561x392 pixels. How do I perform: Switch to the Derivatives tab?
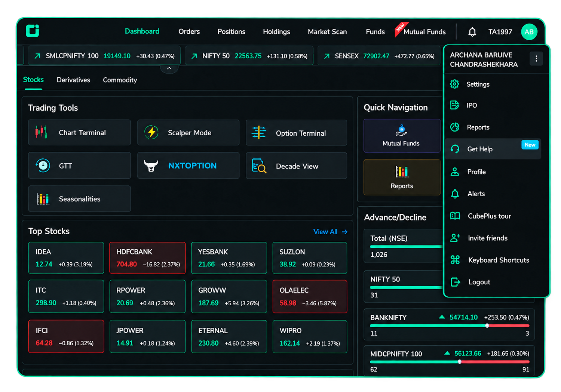(x=73, y=80)
